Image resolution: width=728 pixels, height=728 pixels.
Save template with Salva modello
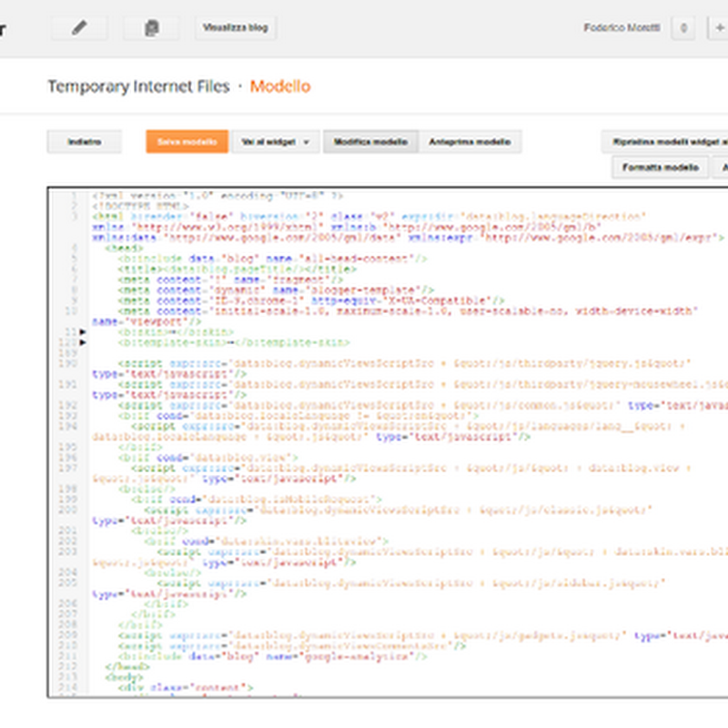click(x=187, y=142)
